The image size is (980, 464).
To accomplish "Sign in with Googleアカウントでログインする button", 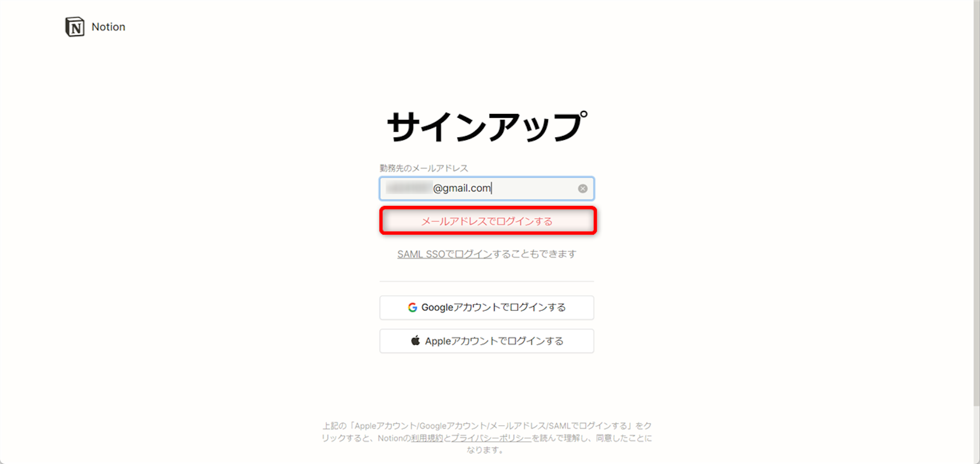I will click(x=487, y=307).
